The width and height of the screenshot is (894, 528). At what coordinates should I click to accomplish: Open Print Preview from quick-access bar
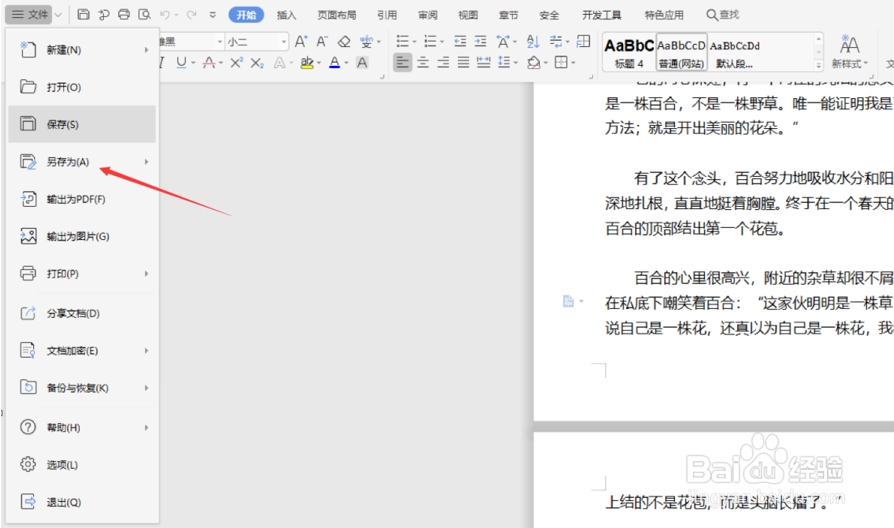click(x=144, y=15)
